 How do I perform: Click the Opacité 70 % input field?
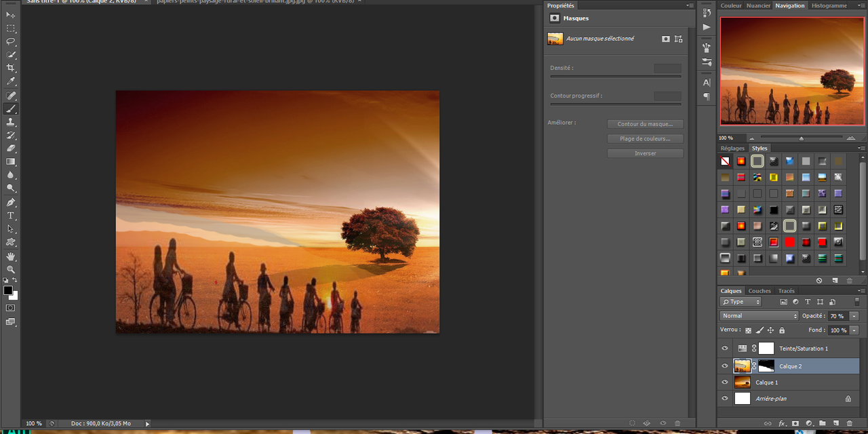pos(837,316)
